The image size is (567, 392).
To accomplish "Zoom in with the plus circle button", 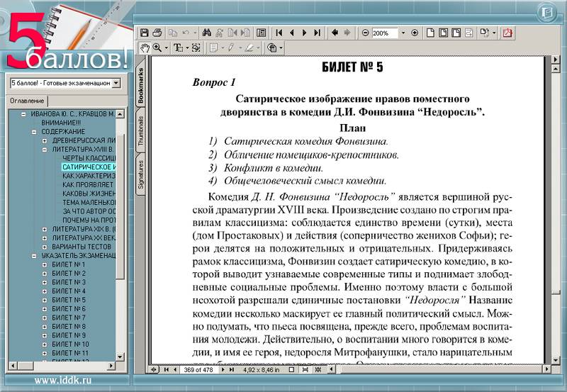I will pyautogui.click(x=415, y=33).
